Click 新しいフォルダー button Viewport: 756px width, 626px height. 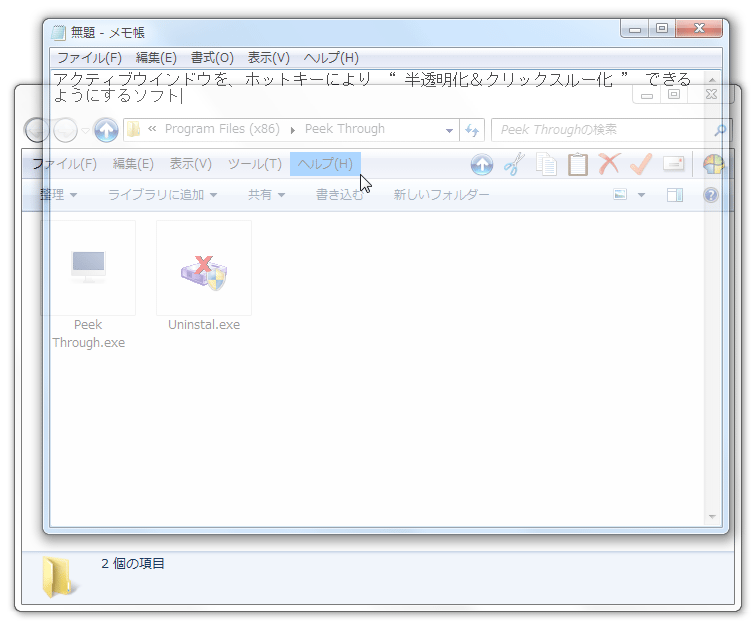tap(441, 195)
